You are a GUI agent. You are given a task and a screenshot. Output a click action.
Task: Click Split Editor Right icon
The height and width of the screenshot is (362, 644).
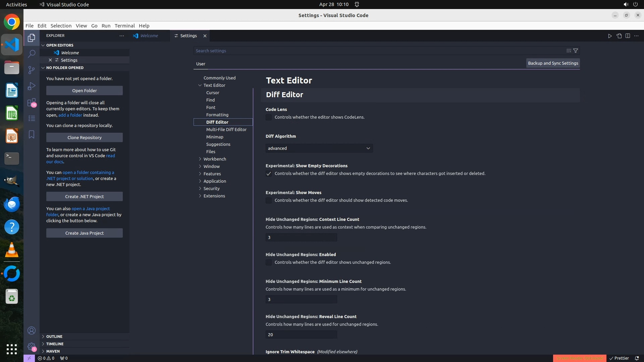pos(628,36)
